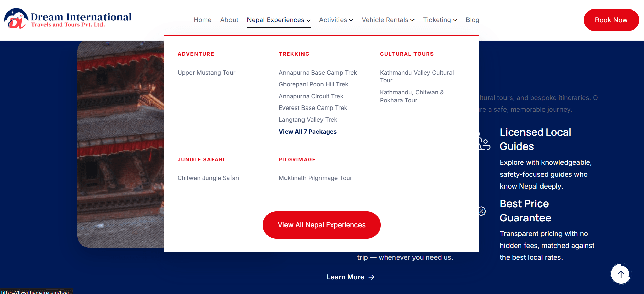The image size is (644, 294).
Task: Click the Dream International logo
Action: pyautogui.click(x=68, y=19)
